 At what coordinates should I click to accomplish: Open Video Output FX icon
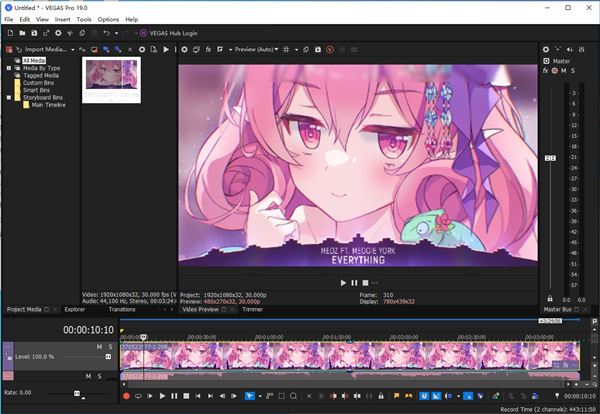point(208,49)
